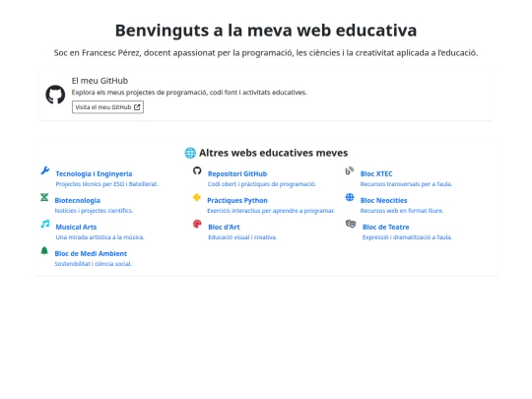Click the music note icon beside Musical Arts
The width and height of the screenshot is (532, 399).
(x=45, y=224)
